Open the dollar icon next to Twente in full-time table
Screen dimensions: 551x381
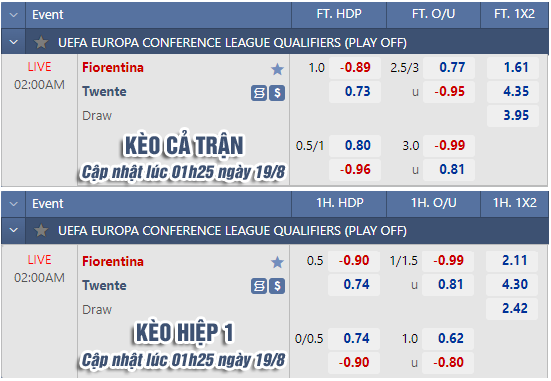coord(277,93)
